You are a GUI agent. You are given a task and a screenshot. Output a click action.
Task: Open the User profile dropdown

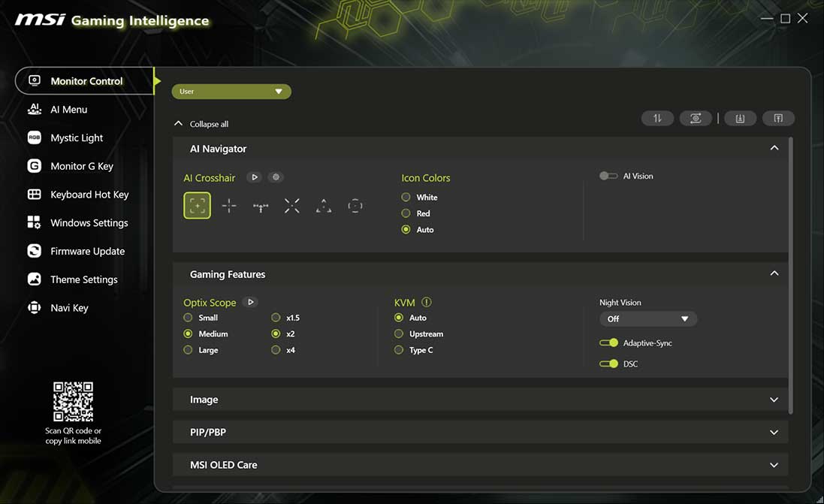coord(231,92)
